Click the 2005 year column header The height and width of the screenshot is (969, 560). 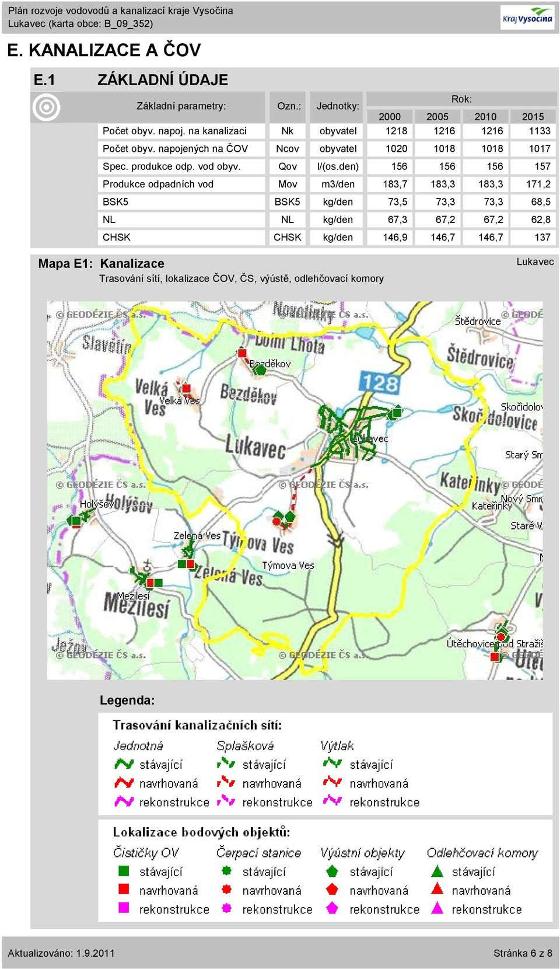point(437,116)
